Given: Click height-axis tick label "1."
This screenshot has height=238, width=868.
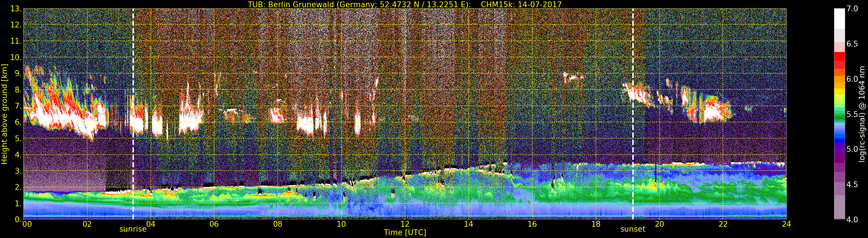Looking at the screenshot, I should tap(18, 203).
